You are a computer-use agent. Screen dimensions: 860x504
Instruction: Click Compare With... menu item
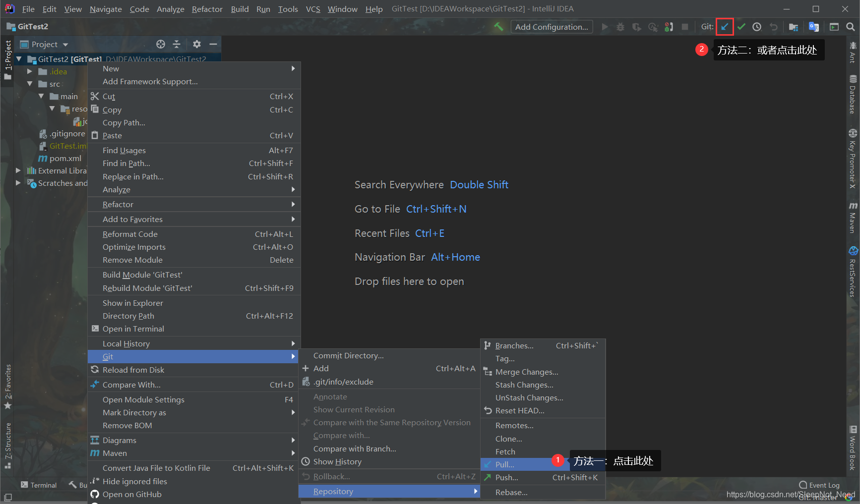[194, 385]
